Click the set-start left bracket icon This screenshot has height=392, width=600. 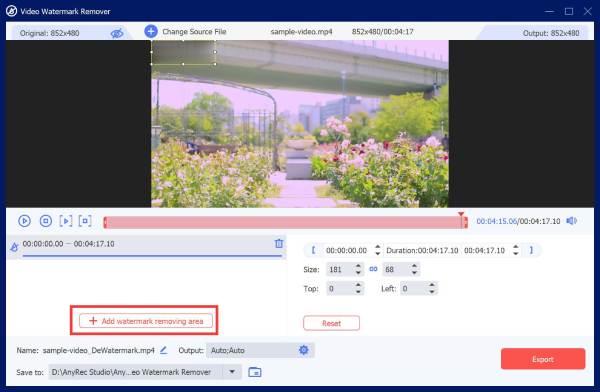pos(313,250)
